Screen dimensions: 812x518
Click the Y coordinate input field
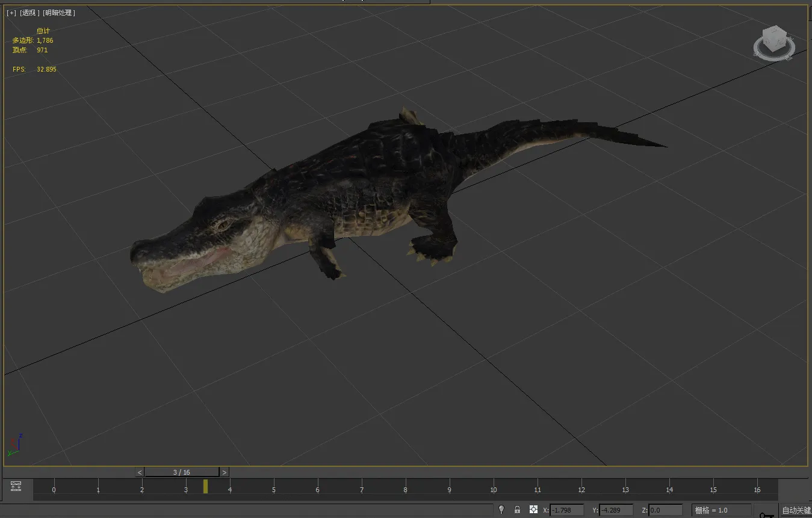(x=616, y=510)
